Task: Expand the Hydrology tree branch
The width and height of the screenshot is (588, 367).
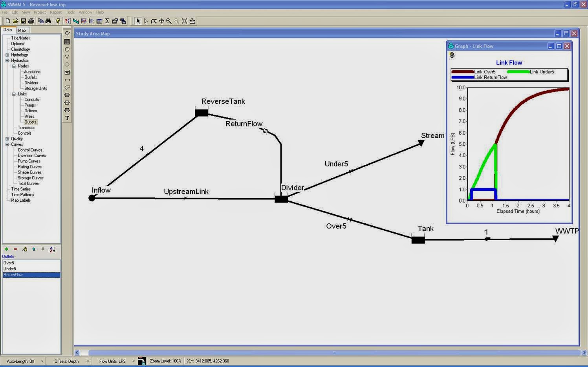Action: pos(7,55)
